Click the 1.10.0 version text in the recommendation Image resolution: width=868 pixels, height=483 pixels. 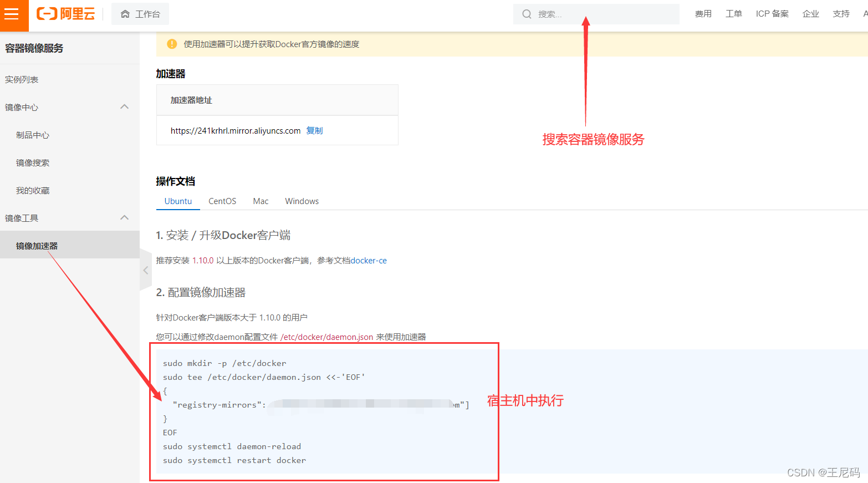click(203, 260)
